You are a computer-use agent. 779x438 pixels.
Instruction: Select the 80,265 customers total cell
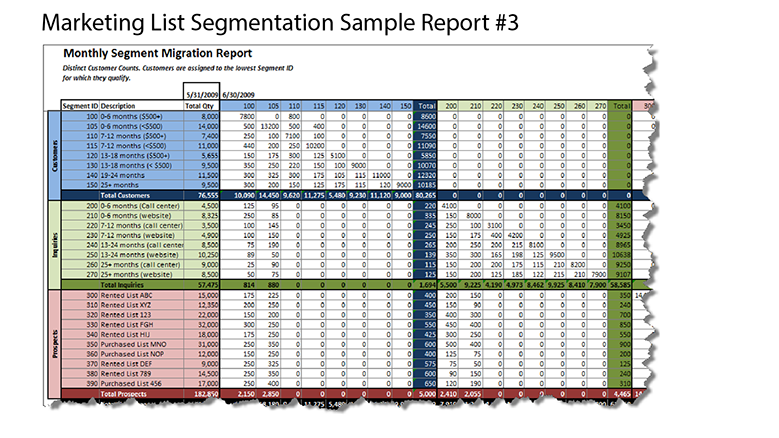pos(426,196)
